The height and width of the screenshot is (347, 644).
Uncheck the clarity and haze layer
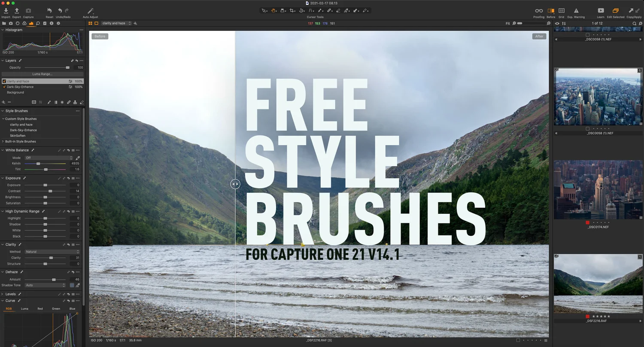[4, 81]
